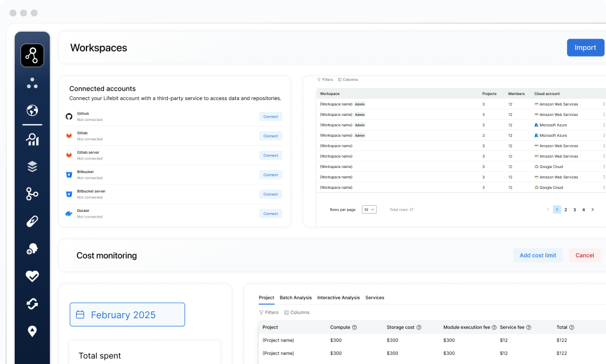Open row menu for third Workspace row
Image resolution: width=606 pixels, height=364 pixels.
pyautogui.click(x=604, y=125)
